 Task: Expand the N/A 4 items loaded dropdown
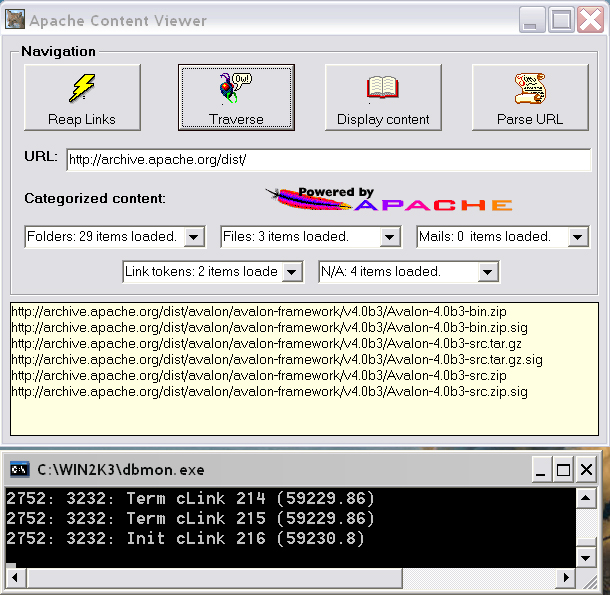coord(488,271)
